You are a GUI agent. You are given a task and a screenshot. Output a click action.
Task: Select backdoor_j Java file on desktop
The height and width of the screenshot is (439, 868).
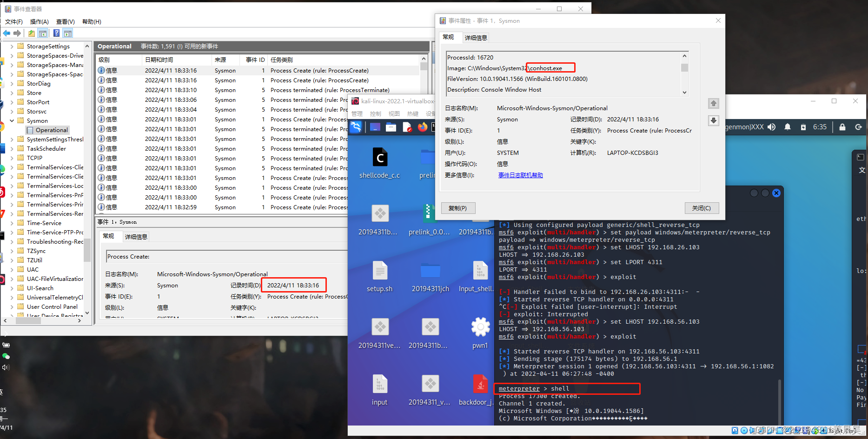click(477, 390)
